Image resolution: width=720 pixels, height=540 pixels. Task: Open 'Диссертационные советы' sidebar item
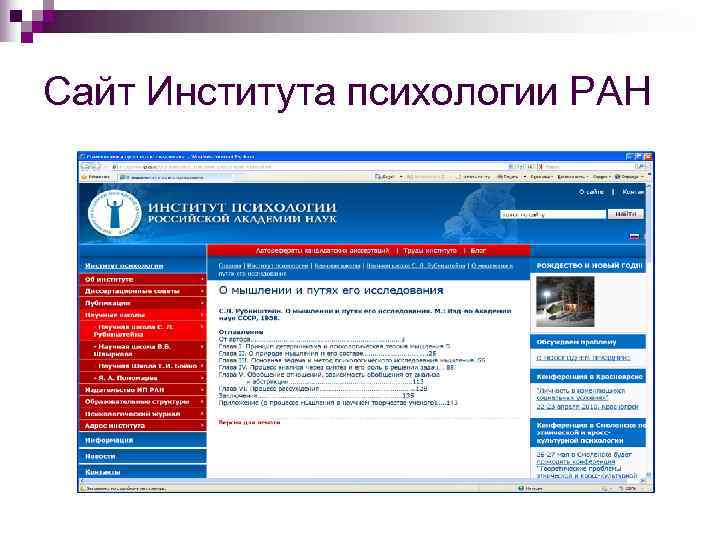click(142, 291)
